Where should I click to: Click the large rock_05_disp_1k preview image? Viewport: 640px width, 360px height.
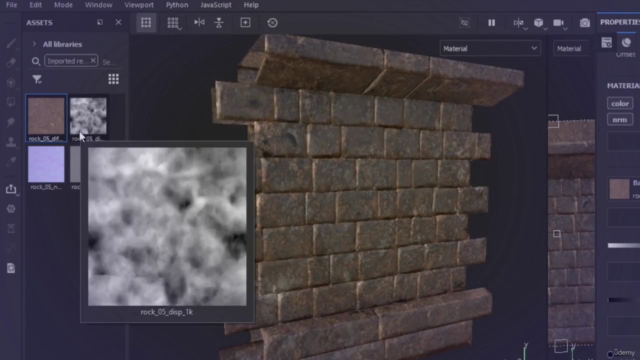click(x=167, y=227)
